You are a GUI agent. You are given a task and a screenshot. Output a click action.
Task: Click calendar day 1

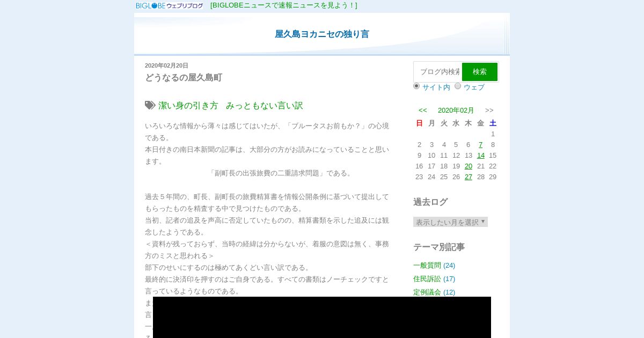(493, 134)
